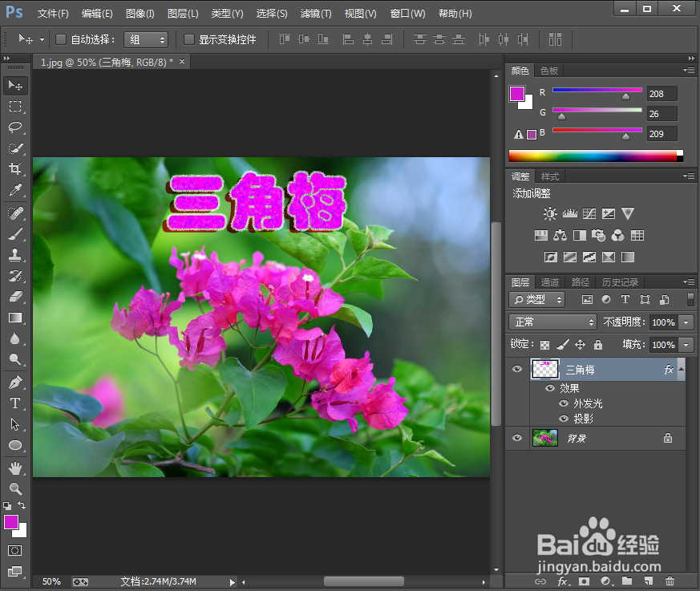Toggle Quick Mask mode

14,550
